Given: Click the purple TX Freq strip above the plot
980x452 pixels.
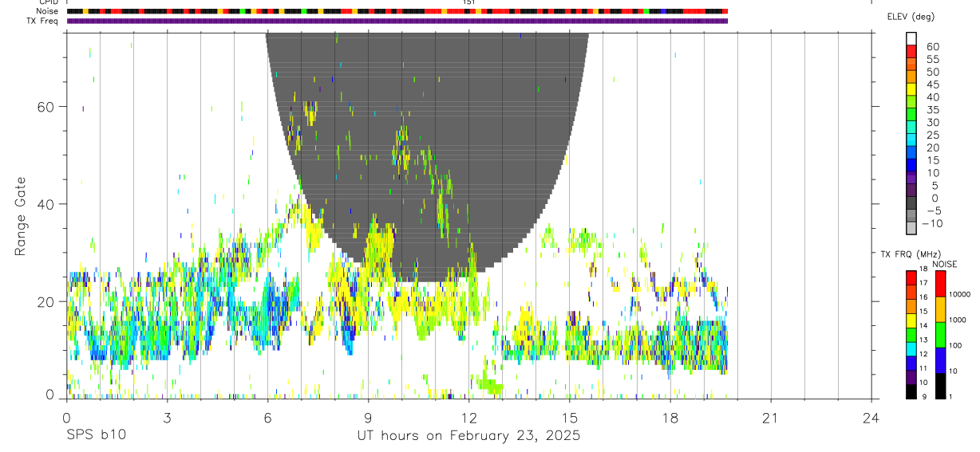Looking at the screenshot, I should tap(397, 21).
